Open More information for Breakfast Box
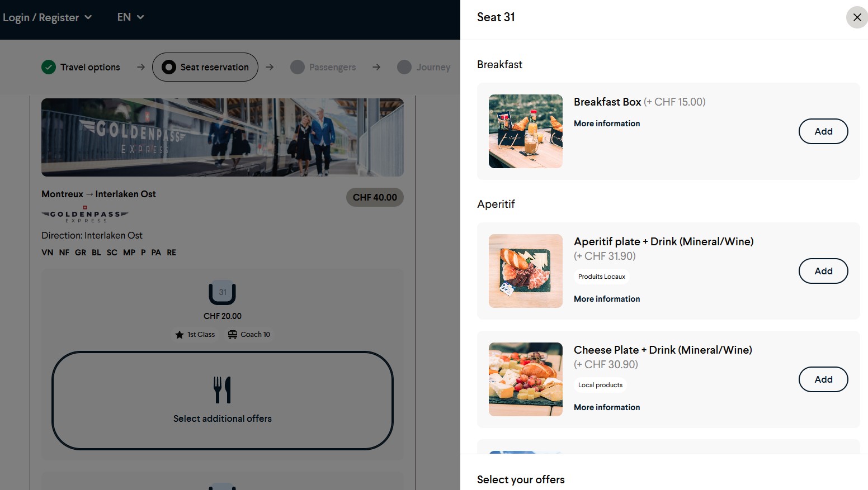Image resolution: width=868 pixels, height=490 pixels. [607, 123]
